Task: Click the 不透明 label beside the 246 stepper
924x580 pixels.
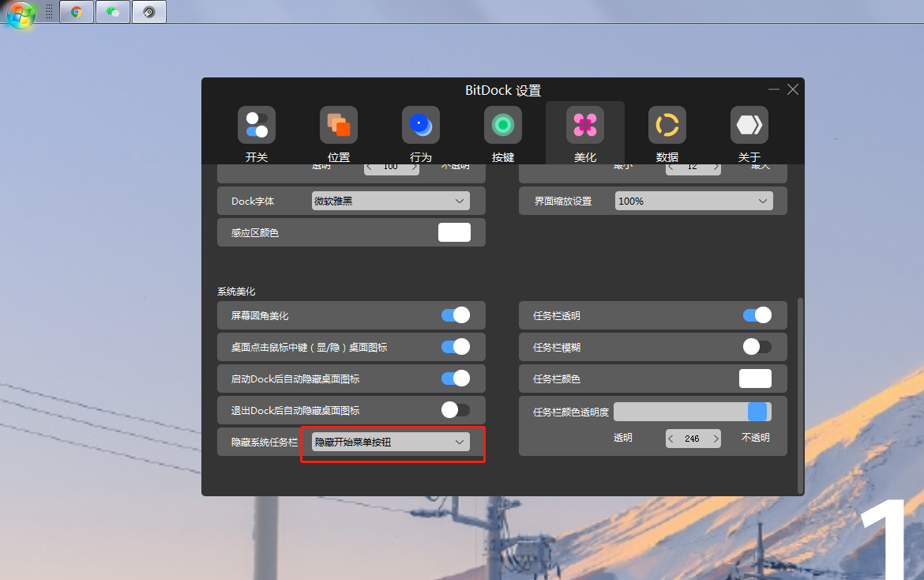Action: (x=756, y=437)
